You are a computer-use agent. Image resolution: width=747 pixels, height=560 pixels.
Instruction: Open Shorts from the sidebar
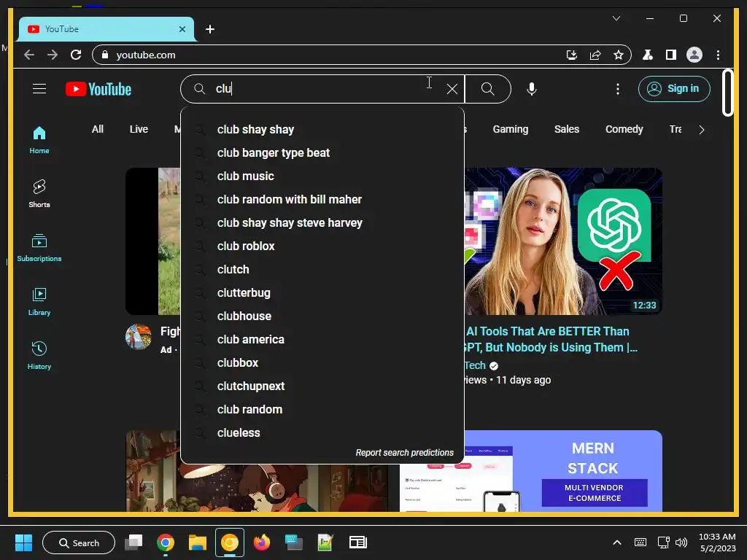(39, 193)
